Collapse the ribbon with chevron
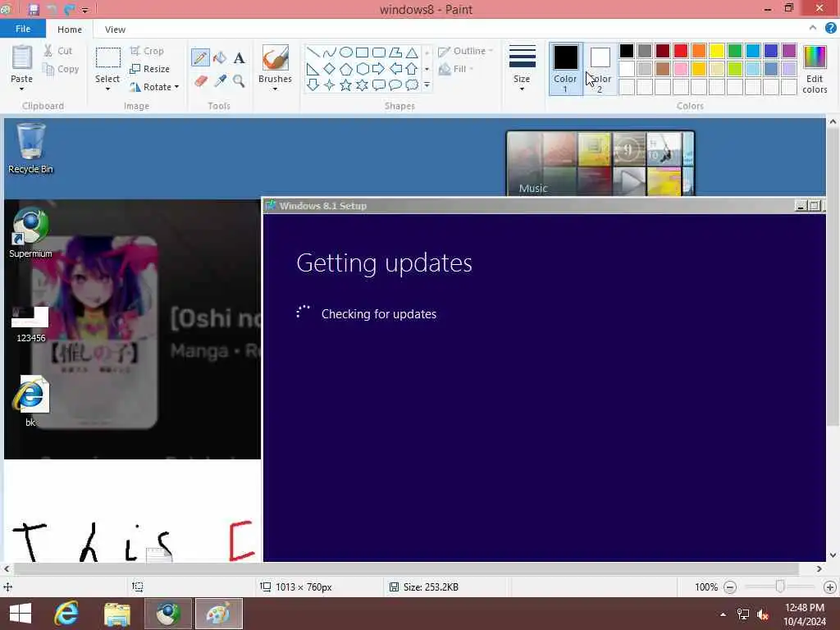This screenshot has width=840, height=630. pyautogui.click(x=813, y=28)
